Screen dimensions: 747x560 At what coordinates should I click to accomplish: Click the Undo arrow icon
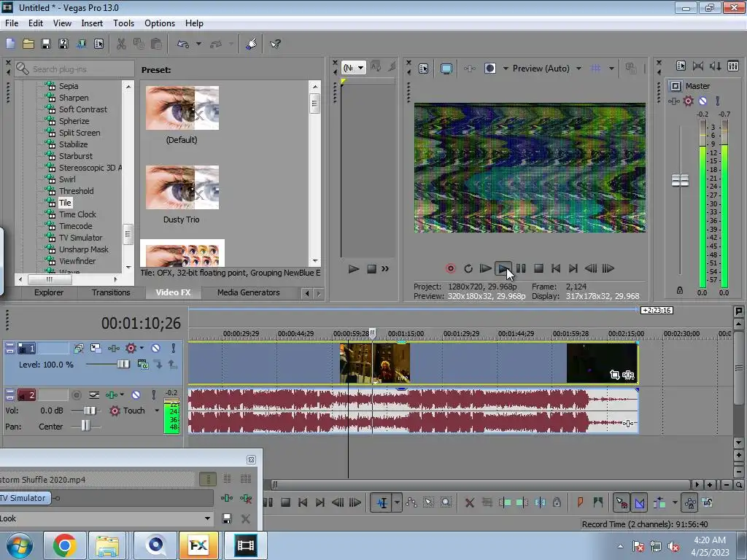click(x=183, y=44)
